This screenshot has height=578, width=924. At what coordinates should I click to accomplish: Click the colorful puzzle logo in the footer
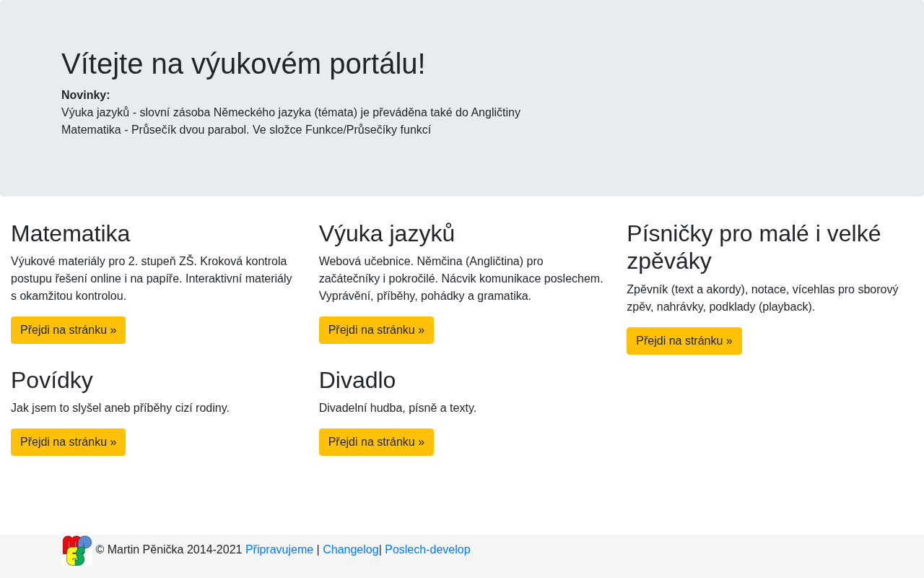(x=77, y=551)
